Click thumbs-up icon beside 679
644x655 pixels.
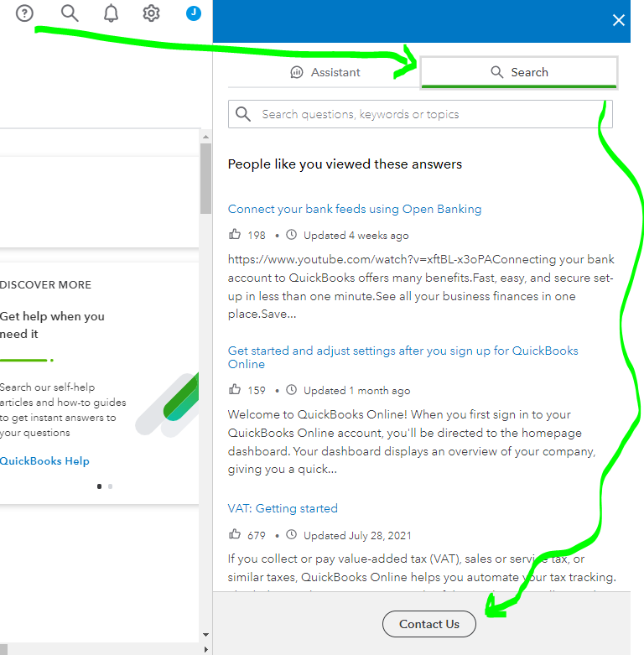tap(235, 534)
